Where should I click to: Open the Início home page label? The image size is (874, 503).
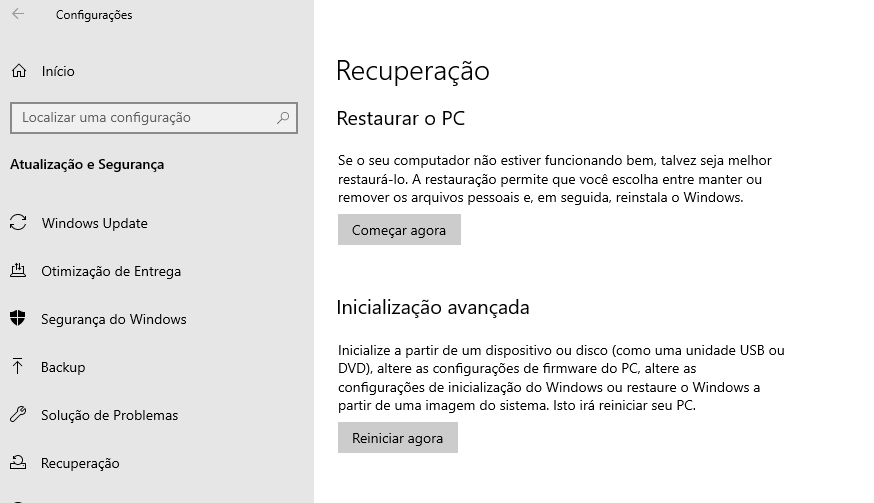click(58, 71)
